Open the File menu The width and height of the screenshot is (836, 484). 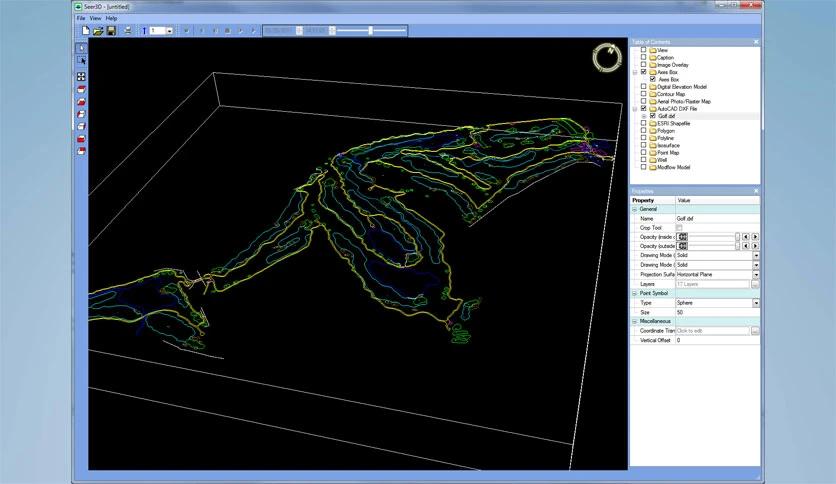(x=81, y=18)
